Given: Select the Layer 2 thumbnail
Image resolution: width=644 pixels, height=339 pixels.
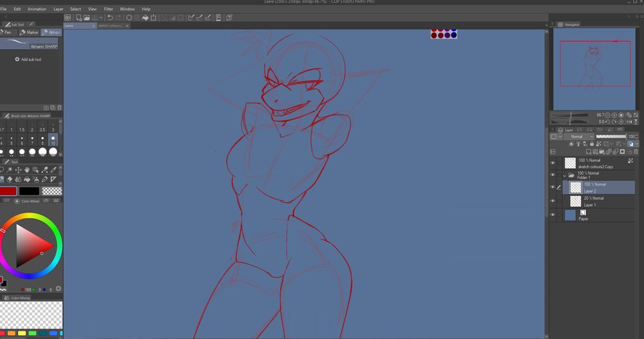Looking at the screenshot, I should pos(576,188).
